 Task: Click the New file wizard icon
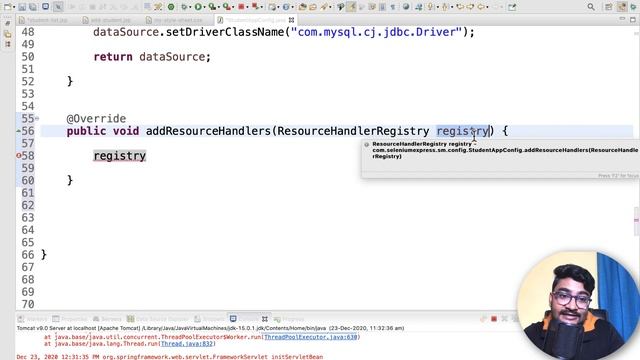click(7, 7)
